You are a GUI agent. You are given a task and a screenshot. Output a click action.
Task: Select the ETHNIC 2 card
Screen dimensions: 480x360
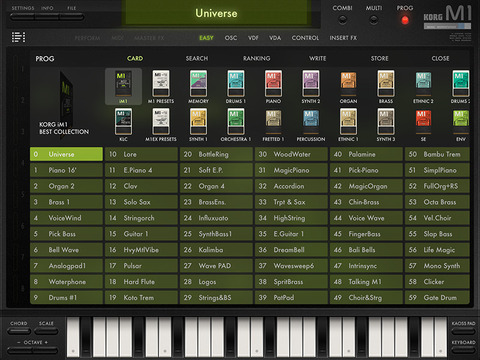coord(423,87)
